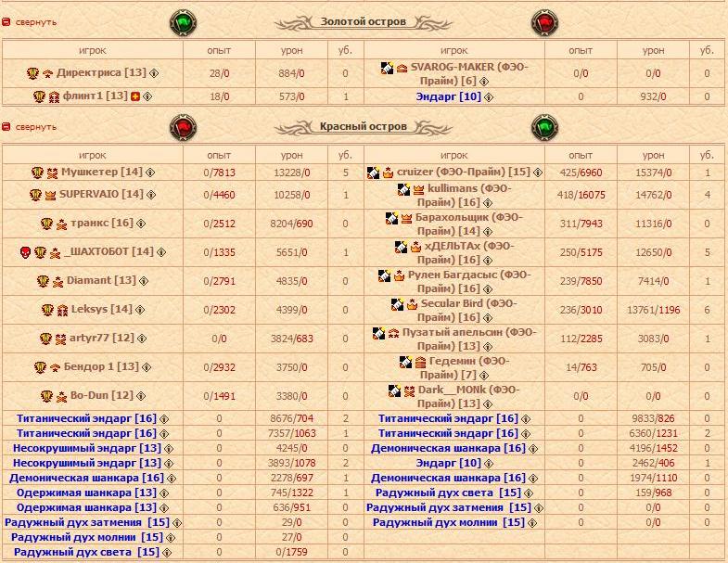Open info icon for Бендор 1 [13]
Image resolution: width=728 pixels, height=563 pixels.
click(x=147, y=367)
